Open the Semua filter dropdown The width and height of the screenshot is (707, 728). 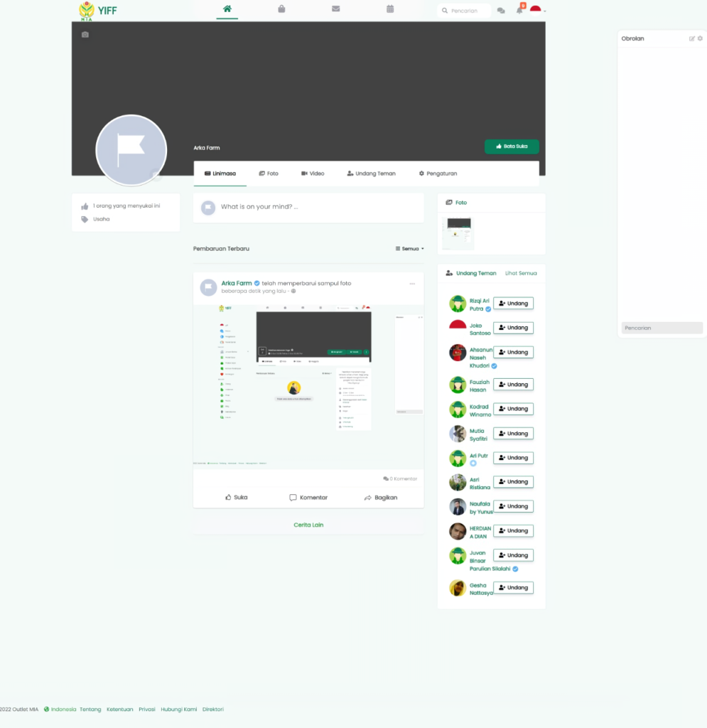[x=409, y=249]
